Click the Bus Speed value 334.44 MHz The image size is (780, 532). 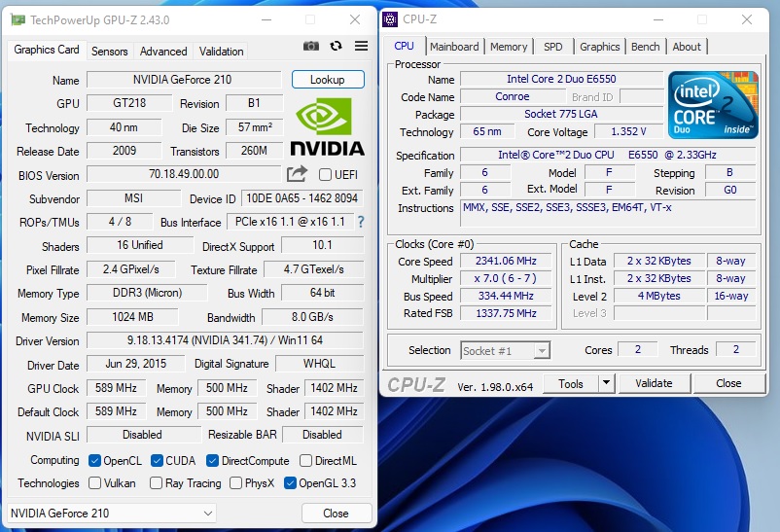[x=506, y=296]
